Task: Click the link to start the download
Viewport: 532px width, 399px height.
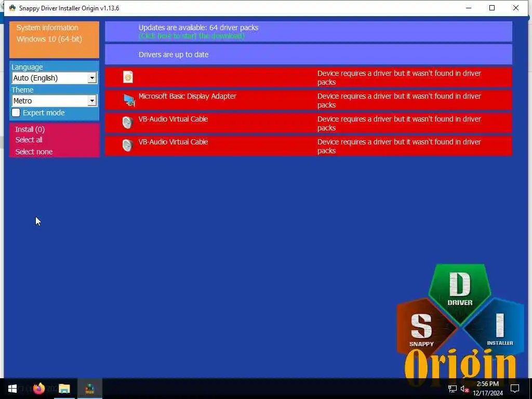Action: 191,36
